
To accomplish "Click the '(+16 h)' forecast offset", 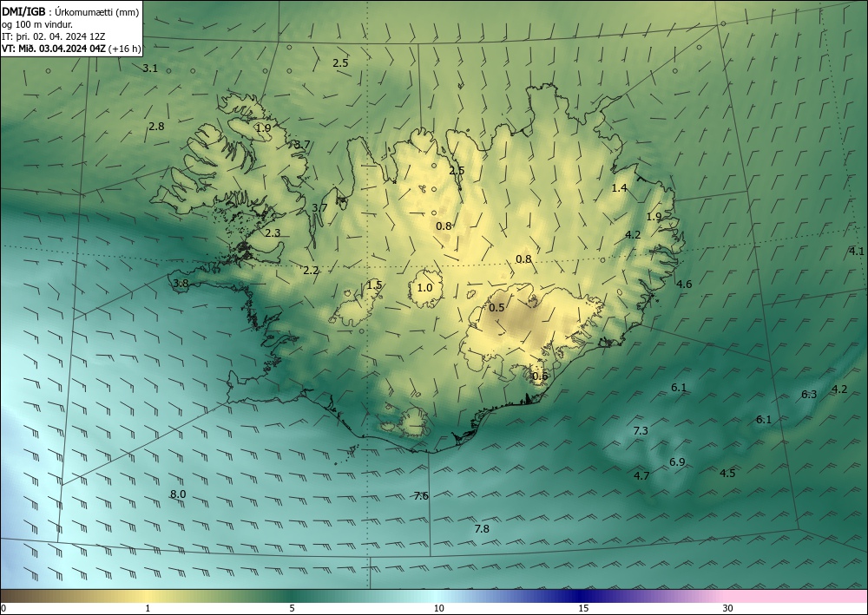I will pos(124,49).
